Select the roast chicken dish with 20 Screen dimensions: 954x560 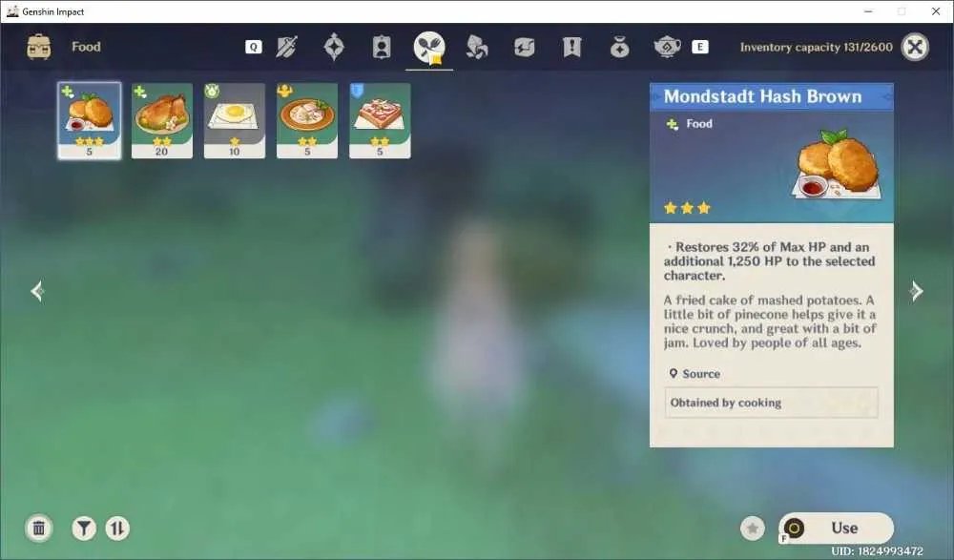click(x=162, y=120)
